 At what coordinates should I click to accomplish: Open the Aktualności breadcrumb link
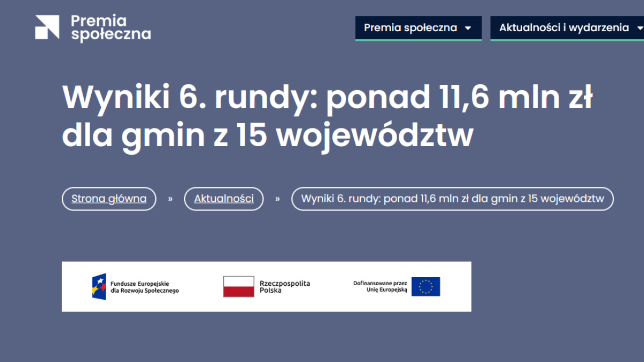click(224, 199)
